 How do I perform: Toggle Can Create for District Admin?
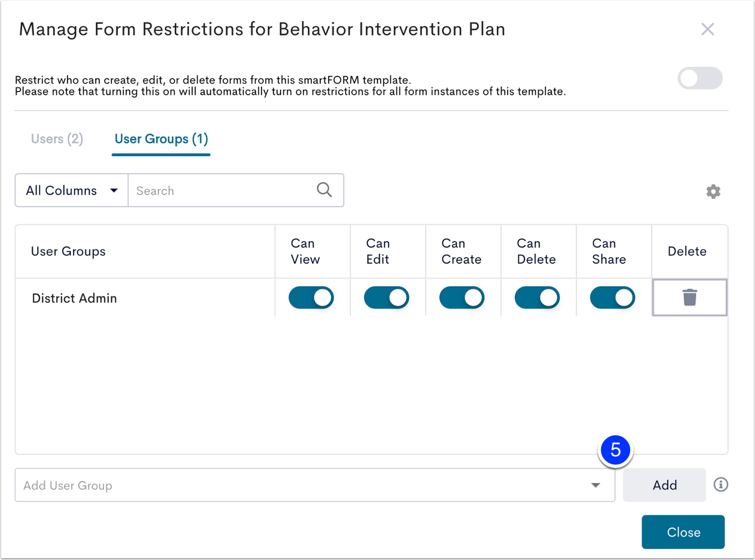(x=462, y=298)
